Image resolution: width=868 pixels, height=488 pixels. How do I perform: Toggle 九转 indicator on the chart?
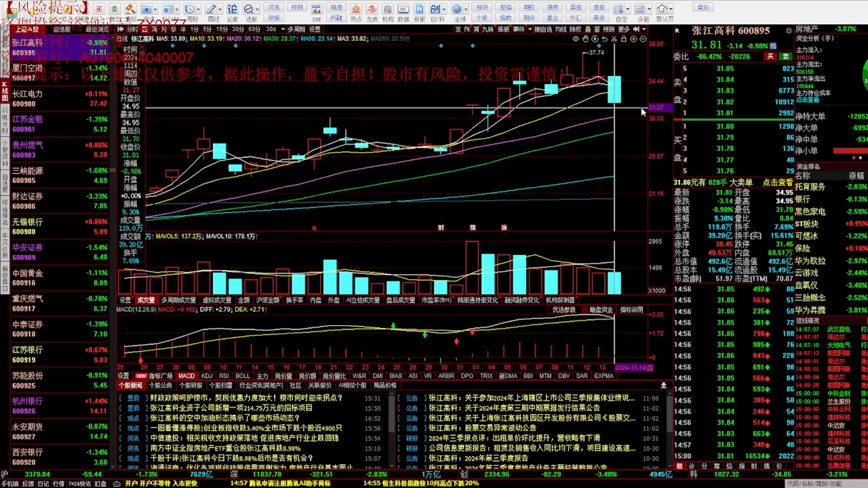488,29
